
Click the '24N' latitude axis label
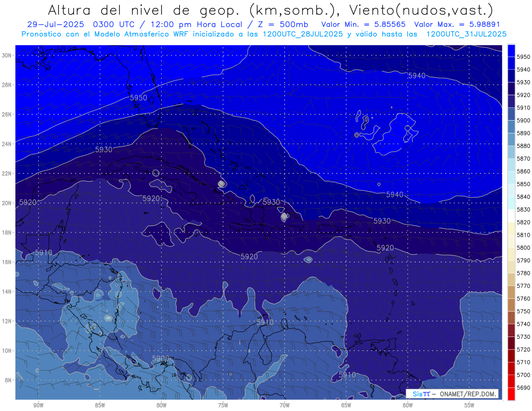7,144
